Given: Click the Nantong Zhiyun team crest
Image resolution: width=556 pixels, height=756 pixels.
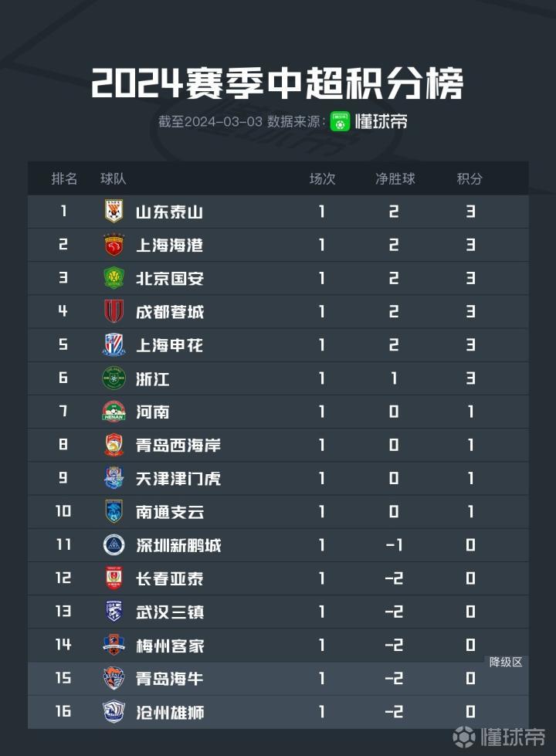Looking at the screenshot, I should pos(114,512).
